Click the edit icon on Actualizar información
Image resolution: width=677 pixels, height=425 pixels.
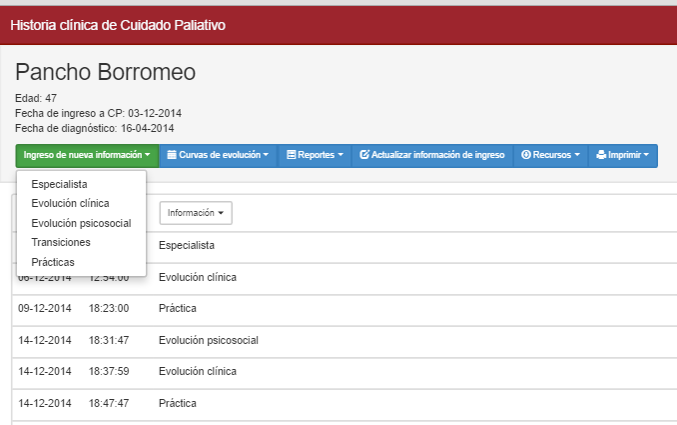364,156
